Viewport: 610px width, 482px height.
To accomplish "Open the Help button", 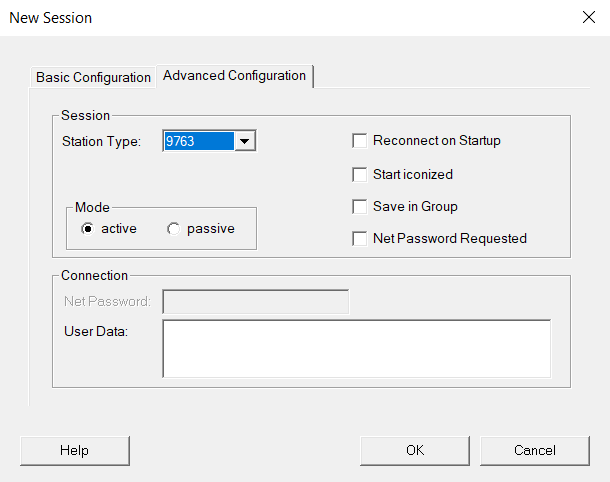I will click(x=75, y=450).
